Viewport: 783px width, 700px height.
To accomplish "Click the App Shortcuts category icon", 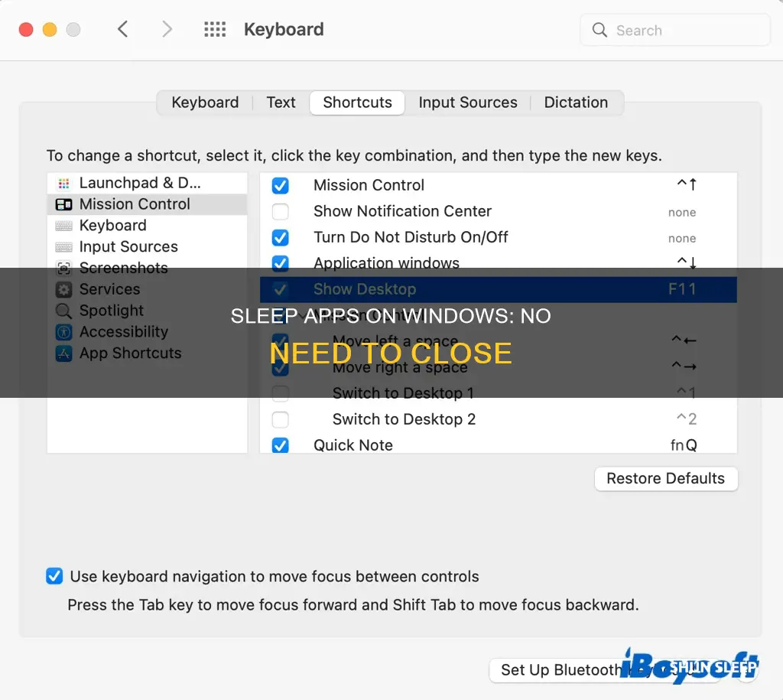I will [x=63, y=353].
